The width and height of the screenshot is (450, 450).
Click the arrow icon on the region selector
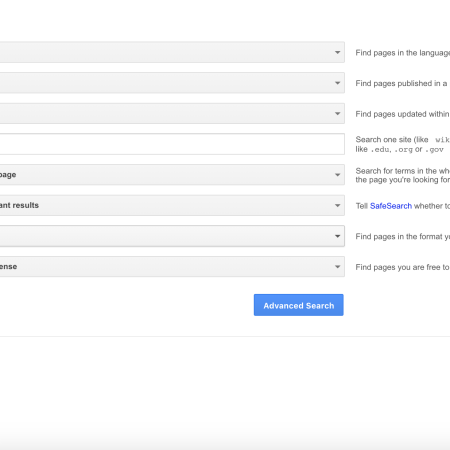[338, 83]
